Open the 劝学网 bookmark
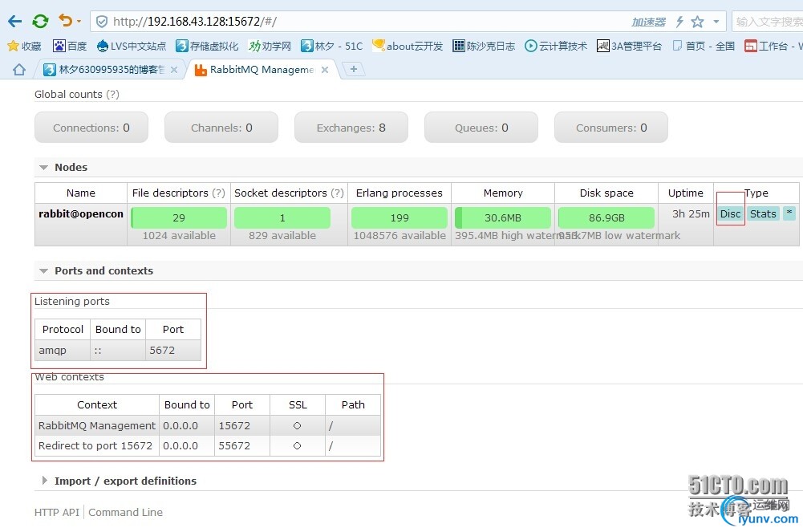 pyautogui.click(x=270, y=46)
